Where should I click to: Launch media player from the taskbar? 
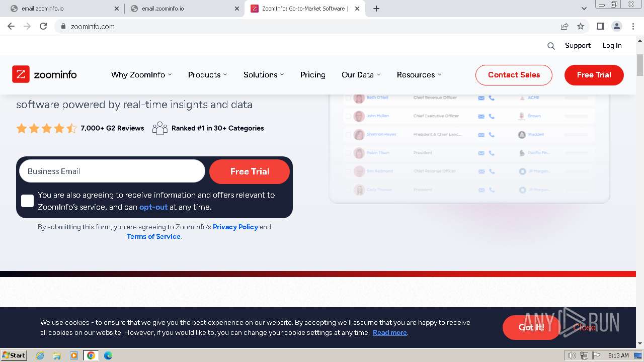[74, 355]
